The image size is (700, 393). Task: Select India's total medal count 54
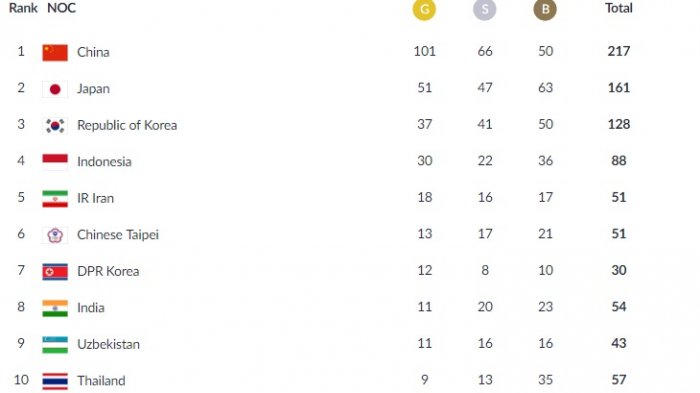(619, 307)
